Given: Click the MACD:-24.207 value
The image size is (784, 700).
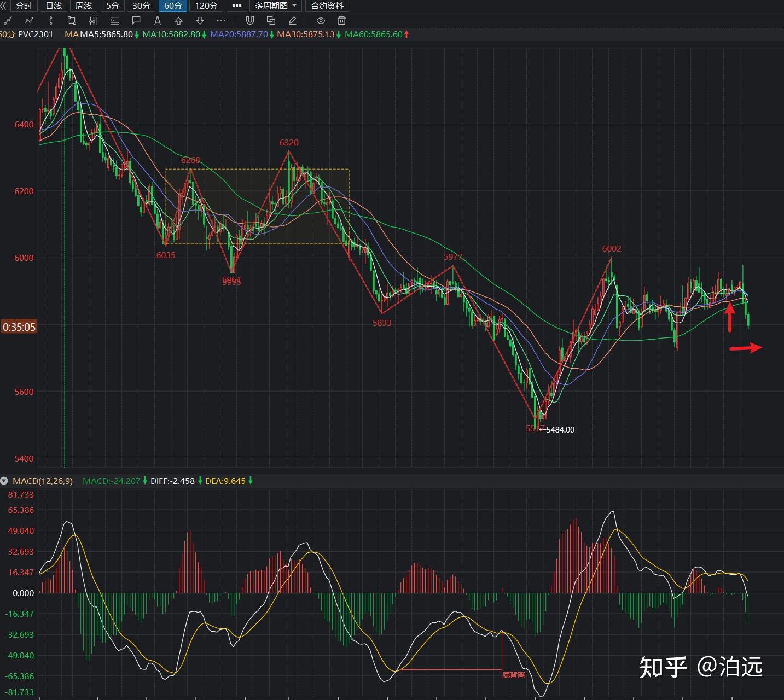Looking at the screenshot, I should (112, 481).
